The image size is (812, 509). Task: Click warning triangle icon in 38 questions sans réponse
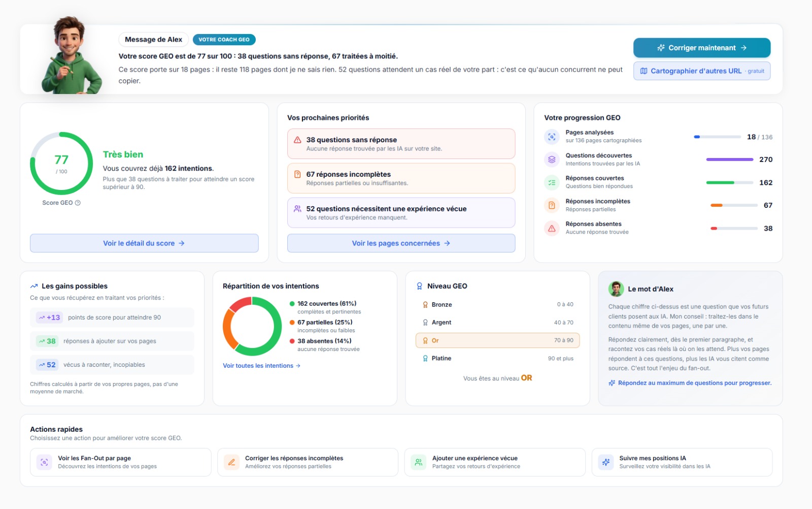pos(297,140)
